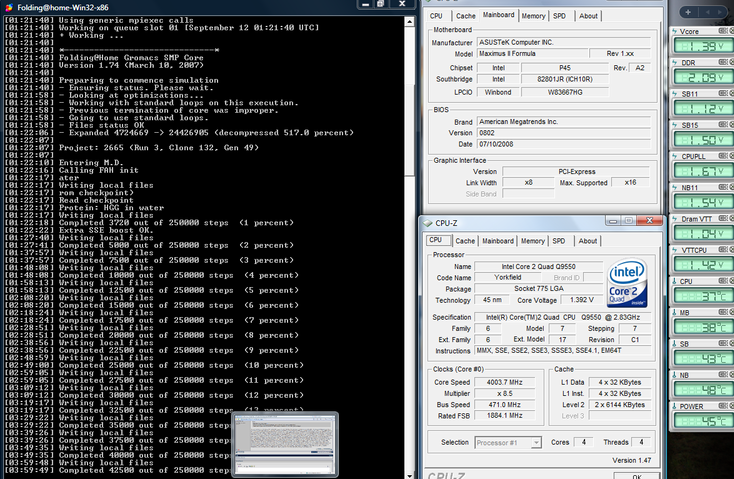The height and width of the screenshot is (479, 734).
Task: Click the Rated FSB value 1884.1 MHz
Action: pos(504,415)
